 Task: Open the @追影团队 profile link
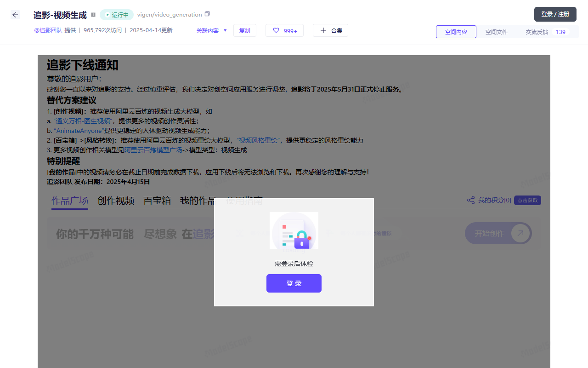[48, 30]
